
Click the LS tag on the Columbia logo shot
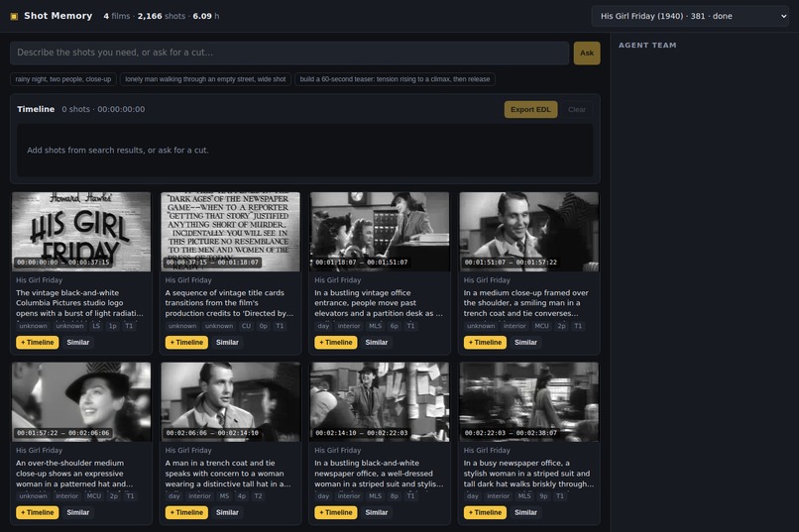coord(96,326)
